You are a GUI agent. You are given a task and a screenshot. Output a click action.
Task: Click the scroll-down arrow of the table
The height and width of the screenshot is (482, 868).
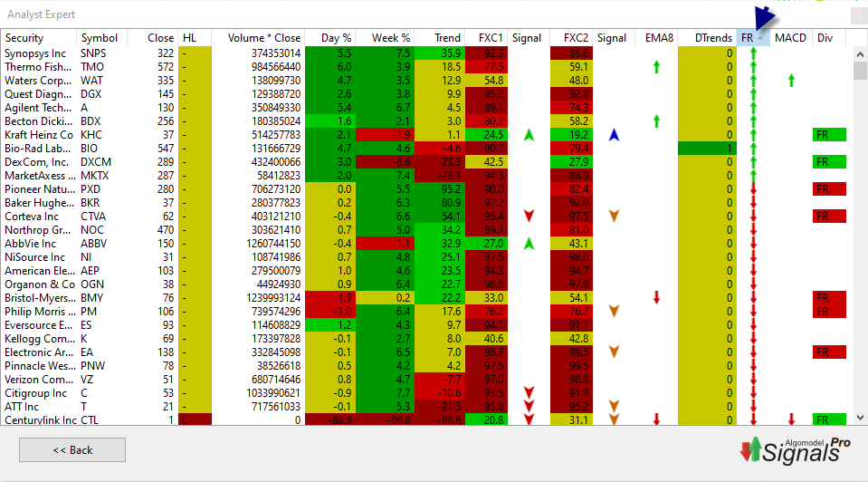coord(860,418)
